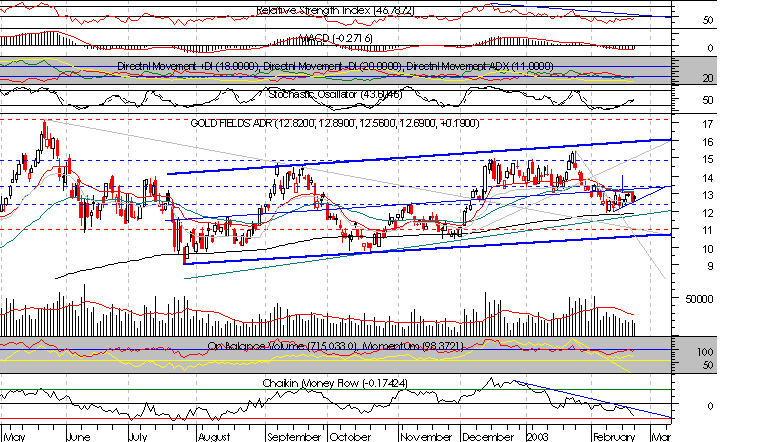Click price level 12 on price axis

click(x=707, y=213)
